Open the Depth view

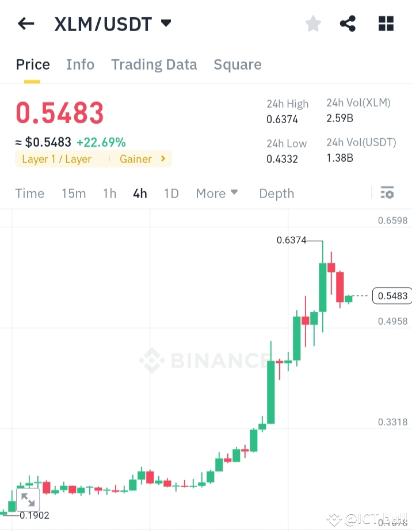click(276, 193)
